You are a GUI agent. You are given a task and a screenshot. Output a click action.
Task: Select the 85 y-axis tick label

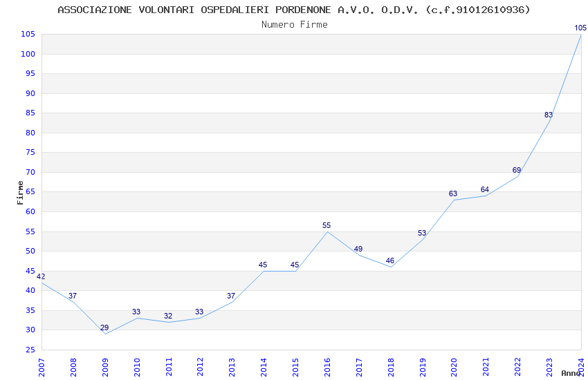(30, 113)
